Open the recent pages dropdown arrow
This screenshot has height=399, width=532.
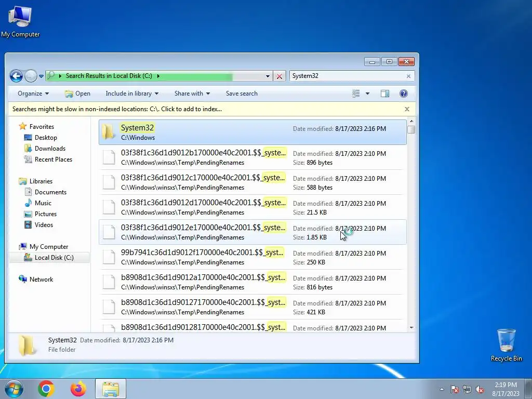coord(41,76)
